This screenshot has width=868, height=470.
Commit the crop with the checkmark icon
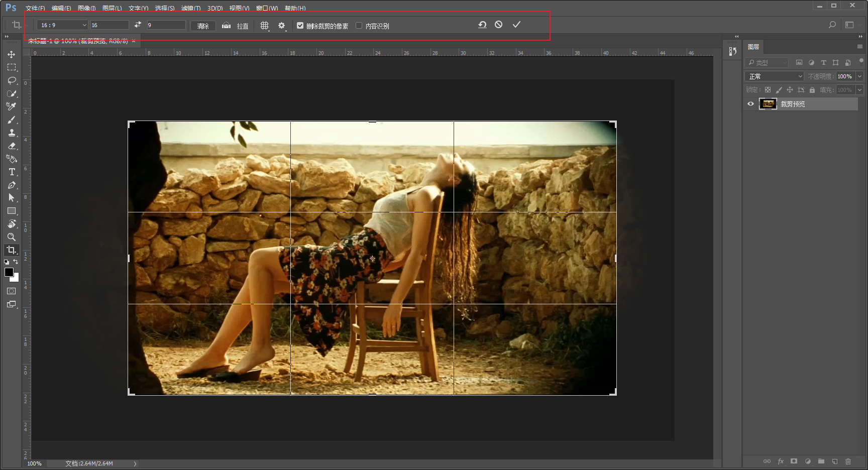pyautogui.click(x=516, y=25)
